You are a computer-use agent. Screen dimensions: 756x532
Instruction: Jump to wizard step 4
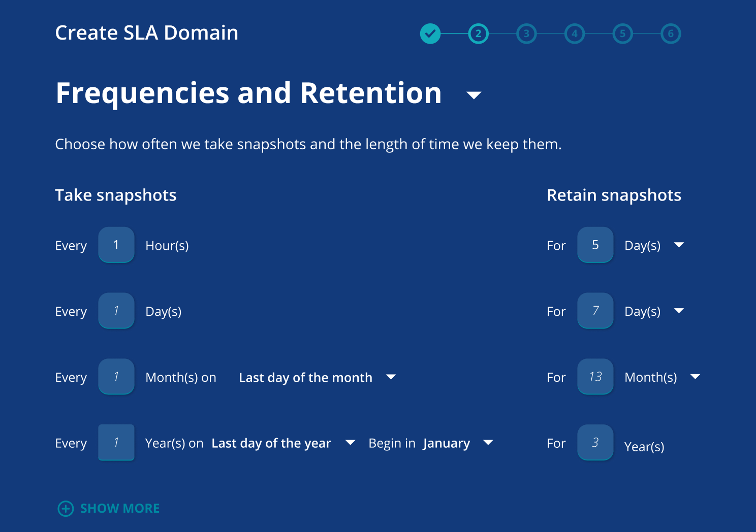574,34
